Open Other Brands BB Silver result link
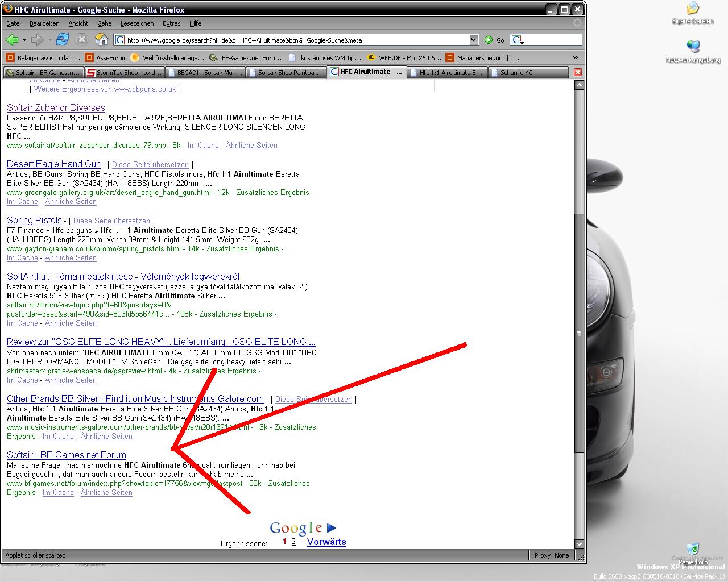This screenshot has width=728, height=582. 135,398
